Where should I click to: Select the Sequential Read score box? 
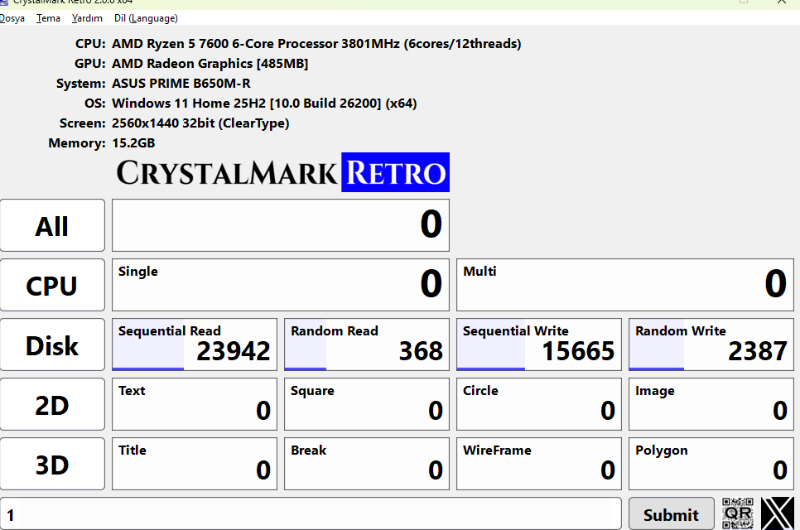pos(194,345)
